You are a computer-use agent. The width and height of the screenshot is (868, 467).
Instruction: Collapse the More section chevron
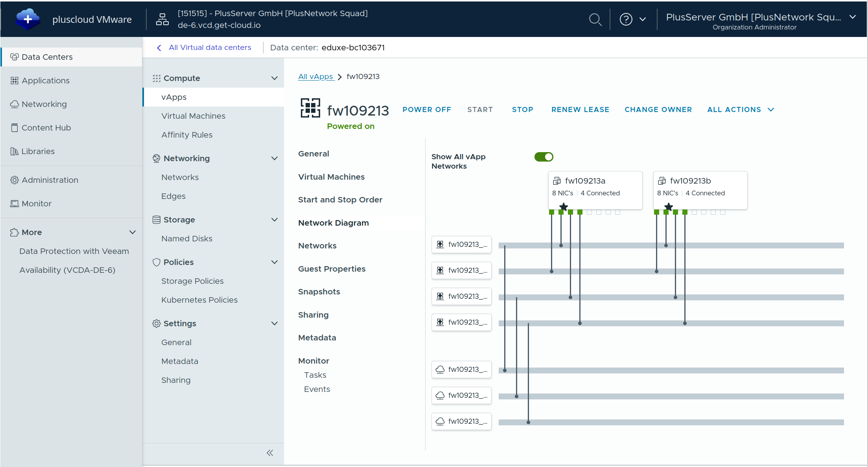[x=133, y=232]
